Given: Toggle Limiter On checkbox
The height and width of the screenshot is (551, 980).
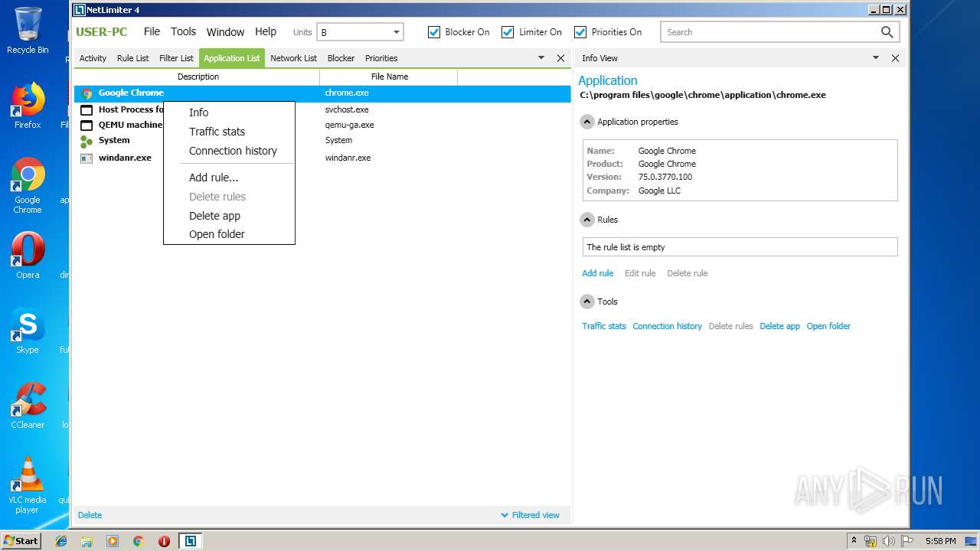Looking at the screenshot, I should pyautogui.click(x=508, y=32).
